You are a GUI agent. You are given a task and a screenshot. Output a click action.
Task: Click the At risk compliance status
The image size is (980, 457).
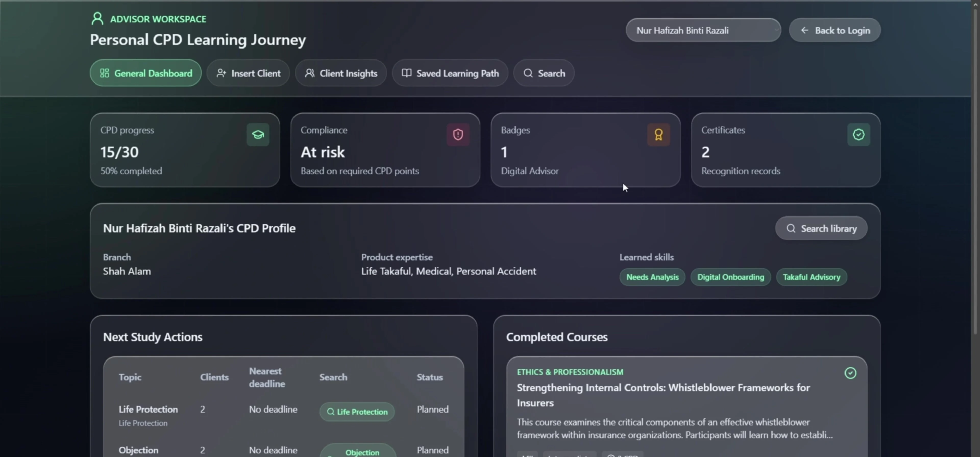(323, 152)
